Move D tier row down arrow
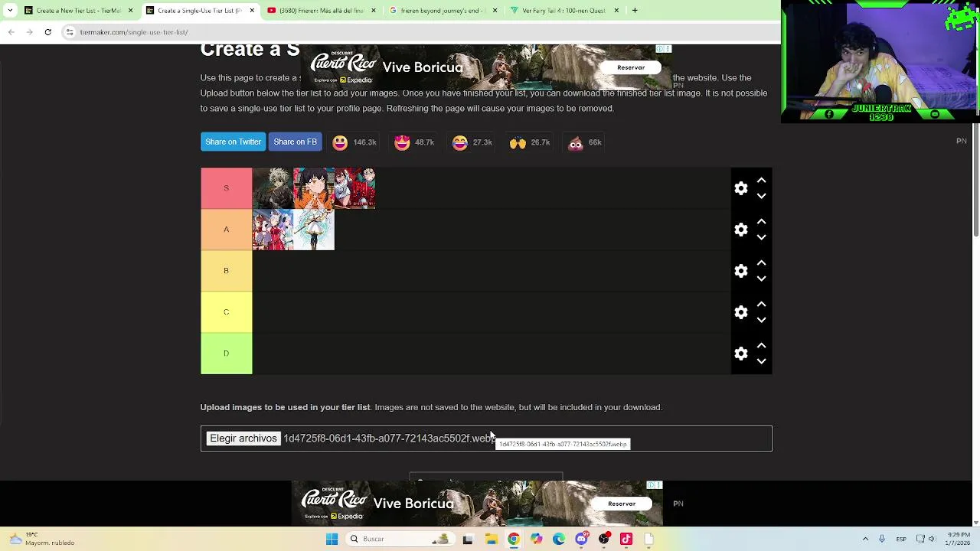The height and width of the screenshot is (551, 980). pos(761,361)
